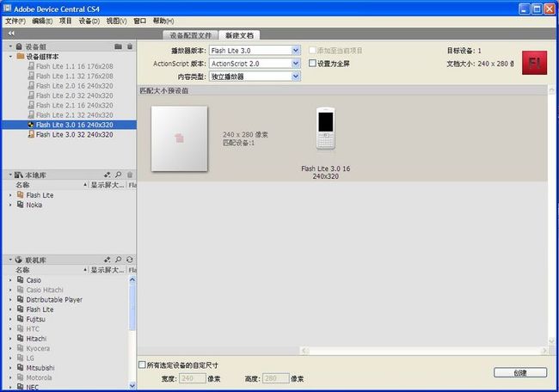The width and height of the screenshot is (559, 392).
Task: Collapse the device sets sample folder
Action: coord(10,57)
